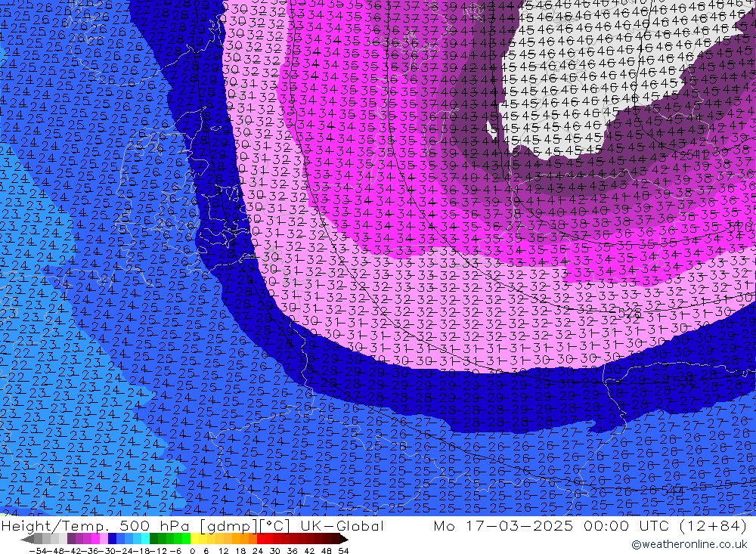Click the dark purple legend swatch near -42
This screenshot has width=756, height=554.
(x=71, y=539)
